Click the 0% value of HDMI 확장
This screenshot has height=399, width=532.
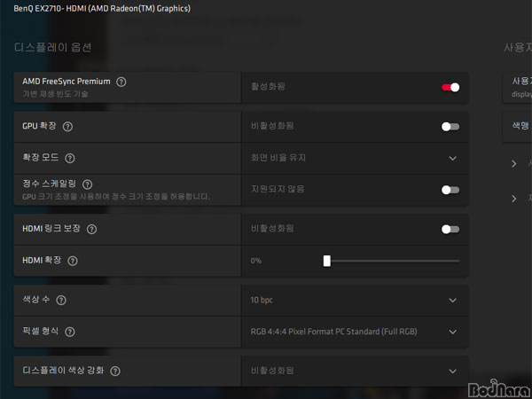pyautogui.click(x=256, y=261)
